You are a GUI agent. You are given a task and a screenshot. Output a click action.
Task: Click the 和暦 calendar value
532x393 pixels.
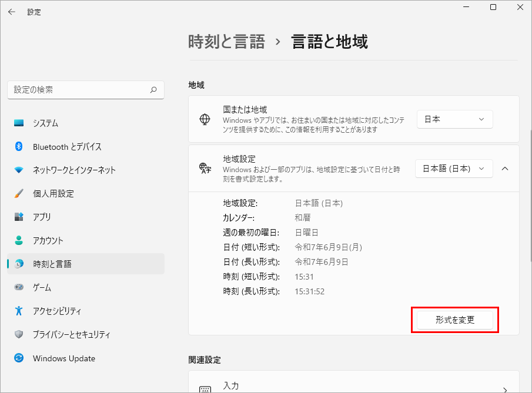(303, 218)
